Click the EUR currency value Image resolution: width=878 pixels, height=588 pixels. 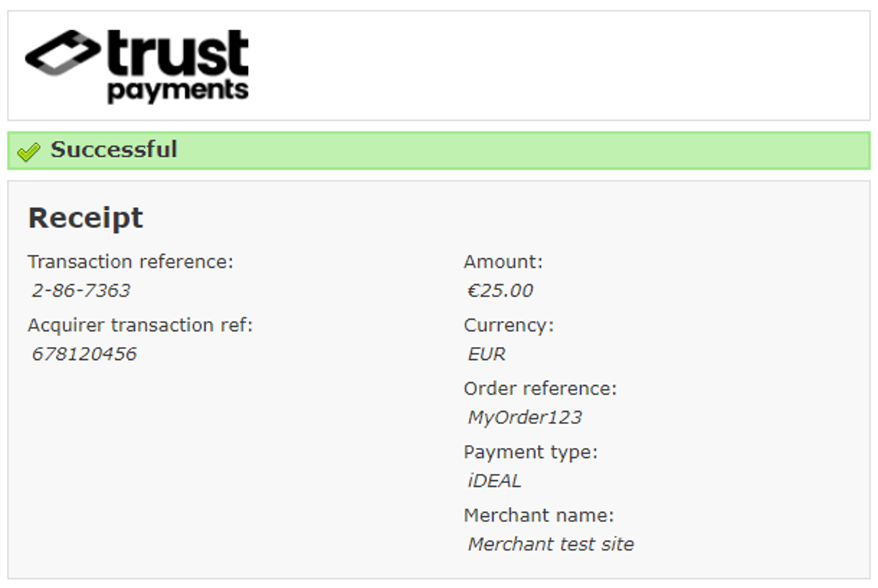tap(487, 354)
